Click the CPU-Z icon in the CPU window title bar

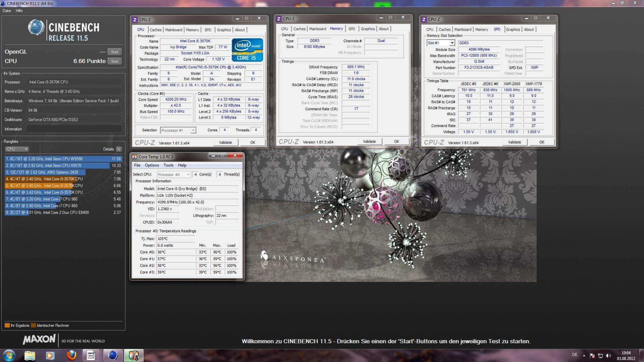tap(135, 19)
